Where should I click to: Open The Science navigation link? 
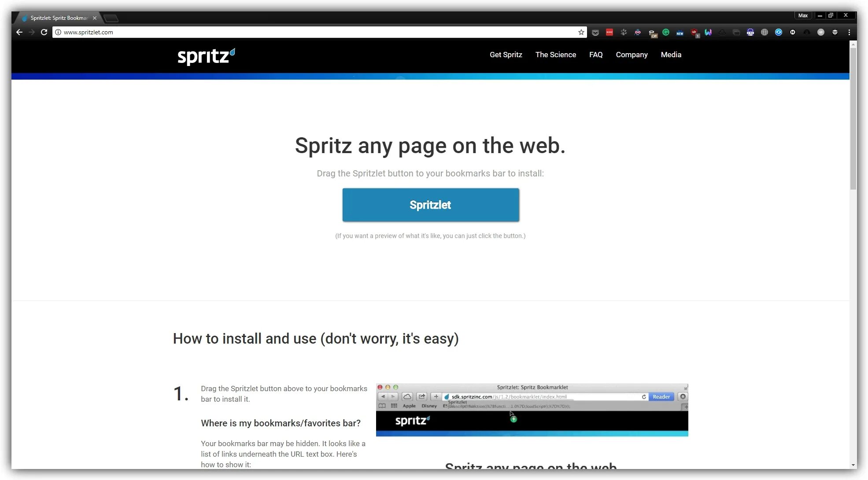(x=555, y=55)
